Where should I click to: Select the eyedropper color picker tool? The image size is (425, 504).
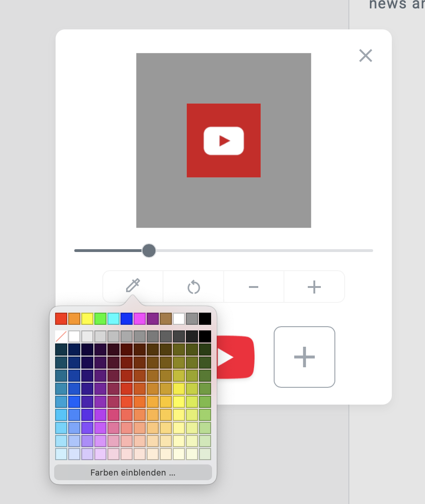(x=133, y=286)
